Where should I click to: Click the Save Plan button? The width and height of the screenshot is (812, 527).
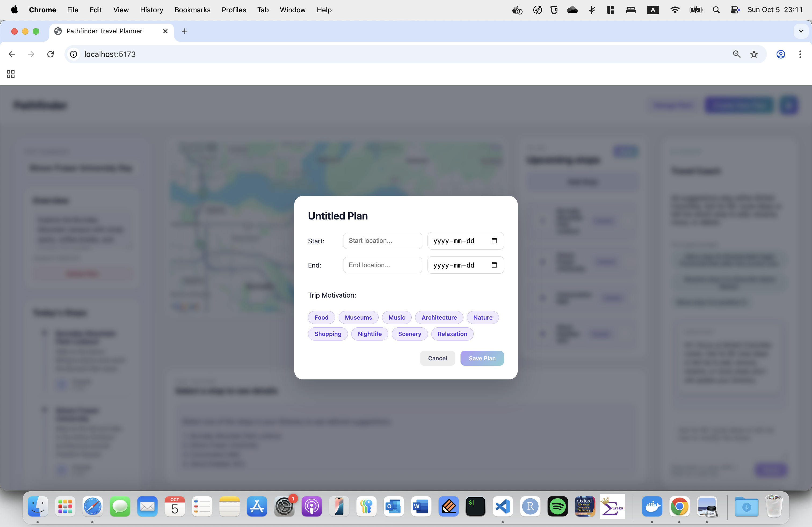(x=482, y=358)
